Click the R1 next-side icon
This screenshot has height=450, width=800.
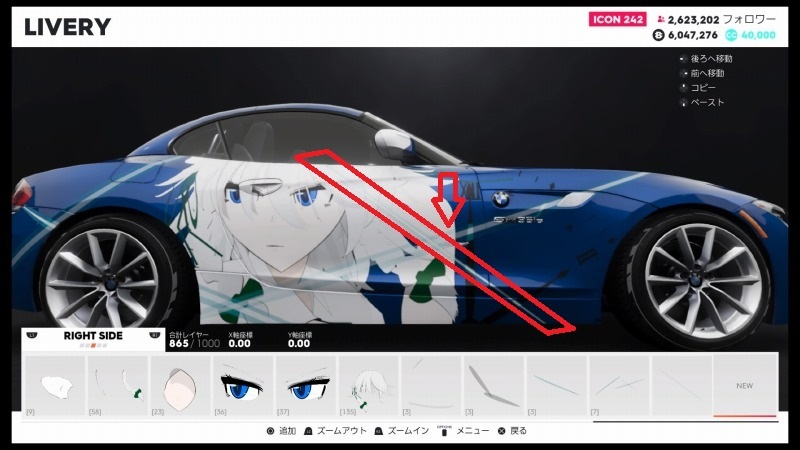pyautogui.click(x=154, y=336)
